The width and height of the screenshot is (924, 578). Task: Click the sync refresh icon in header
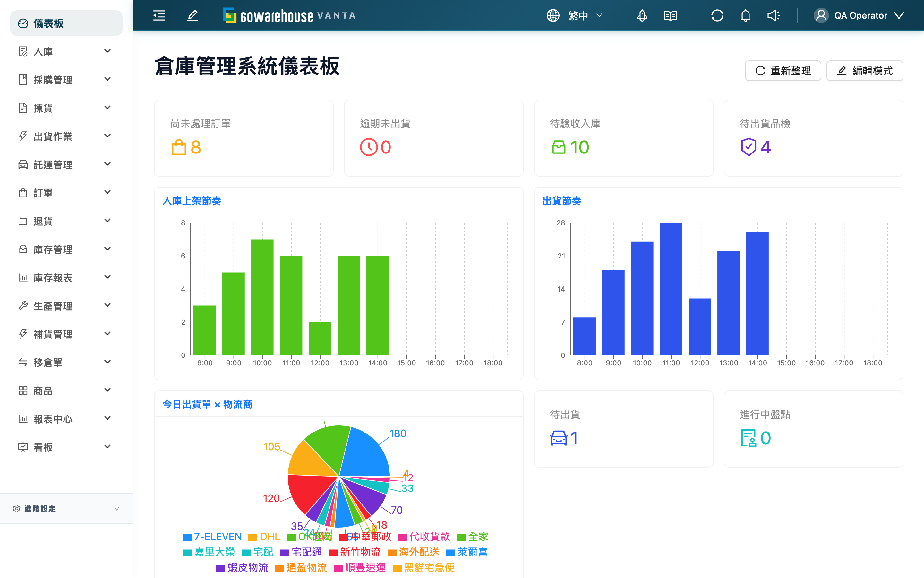pyautogui.click(x=717, y=16)
